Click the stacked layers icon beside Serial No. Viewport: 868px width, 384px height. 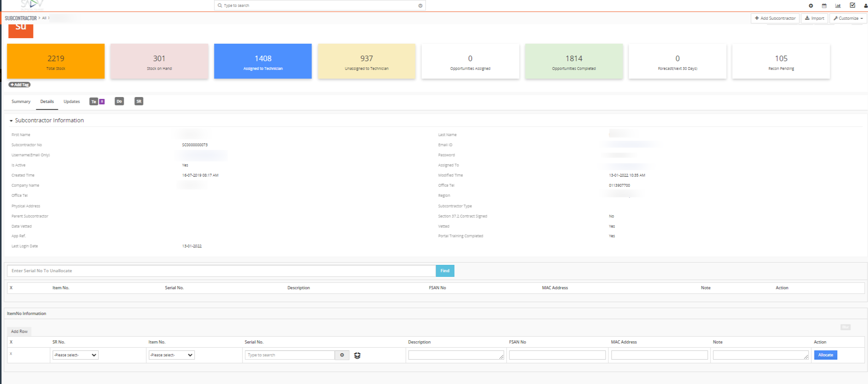pos(357,355)
